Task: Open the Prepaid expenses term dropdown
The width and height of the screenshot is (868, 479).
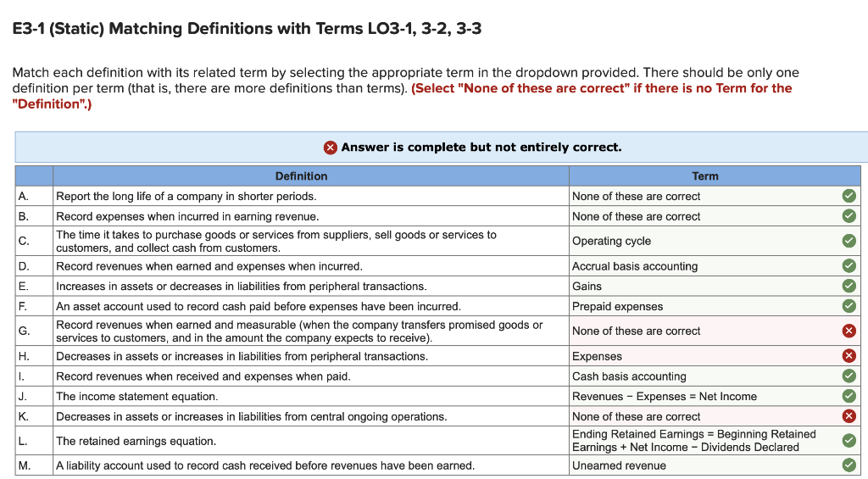Action: [x=714, y=306]
